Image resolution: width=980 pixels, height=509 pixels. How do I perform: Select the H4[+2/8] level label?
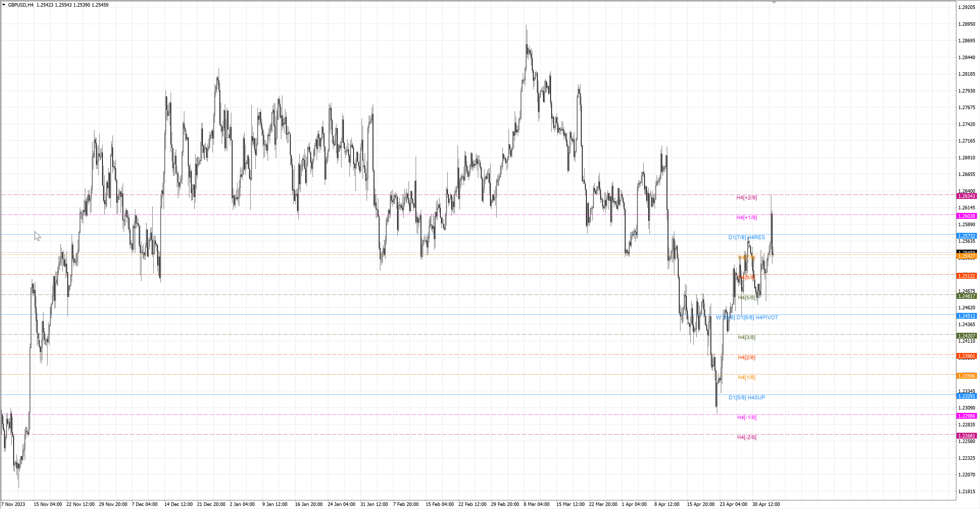tap(746, 198)
